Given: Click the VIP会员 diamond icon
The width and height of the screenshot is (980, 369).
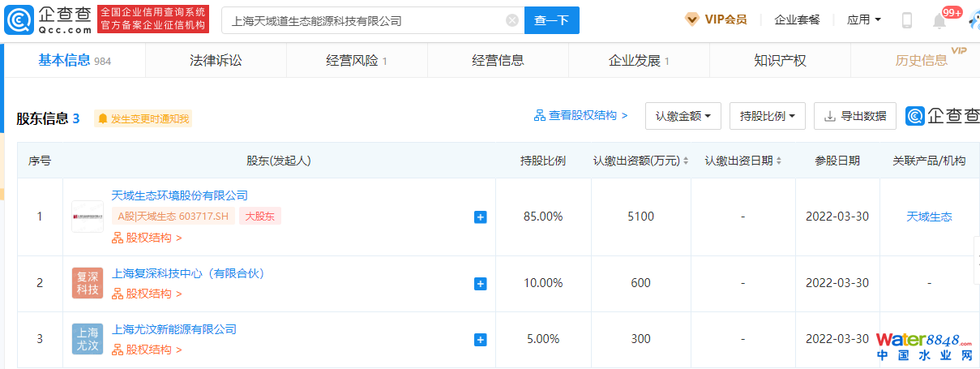Looking at the screenshot, I should click(692, 19).
